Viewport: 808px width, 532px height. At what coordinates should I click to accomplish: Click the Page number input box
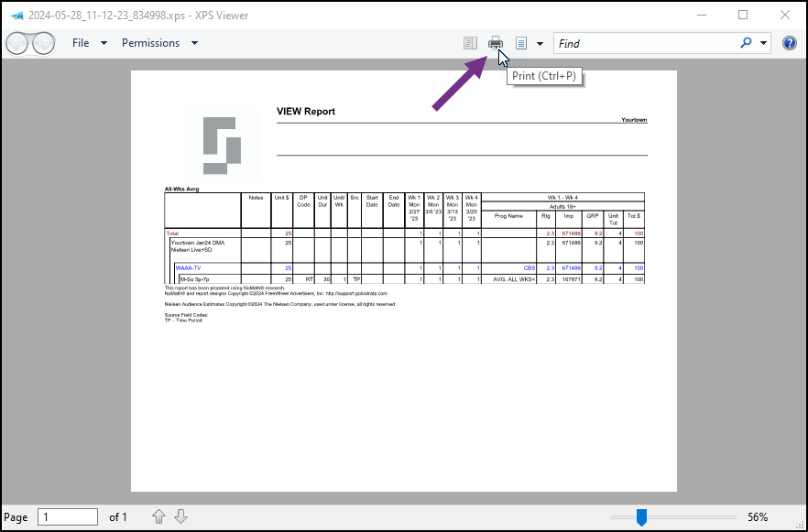pos(68,517)
